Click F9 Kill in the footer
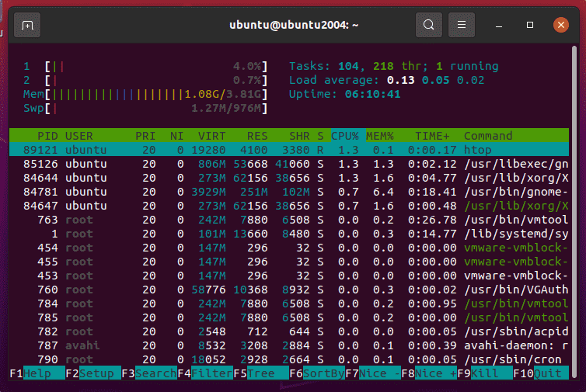 click(x=490, y=373)
